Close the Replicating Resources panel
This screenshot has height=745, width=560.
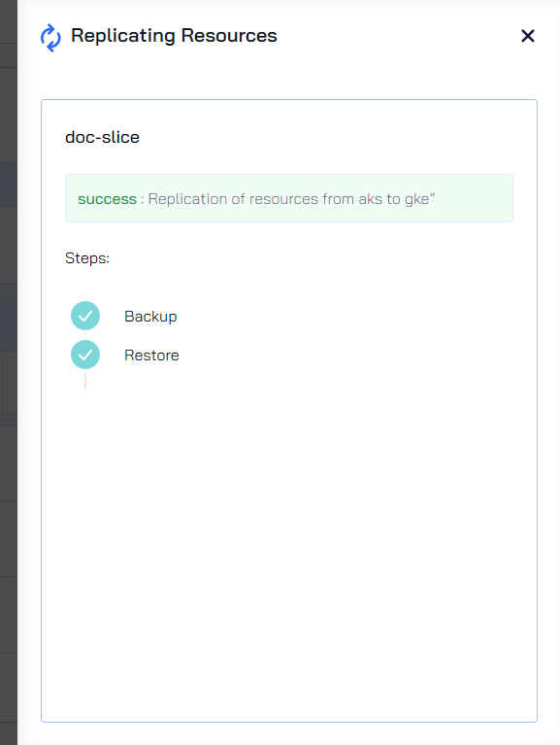(528, 36)
